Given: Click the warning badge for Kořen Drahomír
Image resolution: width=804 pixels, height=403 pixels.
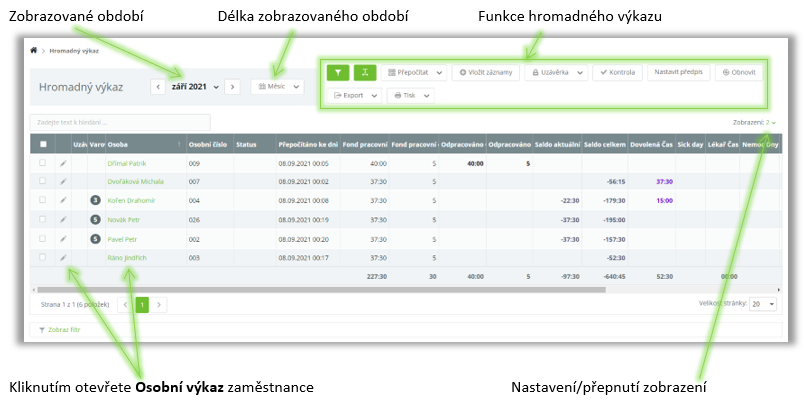Looking at the screenshot, I should [94, 200].
